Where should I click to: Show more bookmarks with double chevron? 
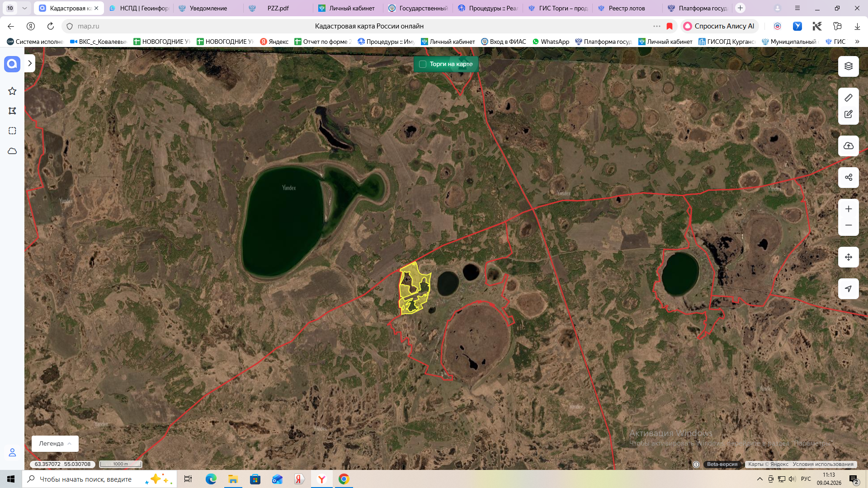coord(857,42)
